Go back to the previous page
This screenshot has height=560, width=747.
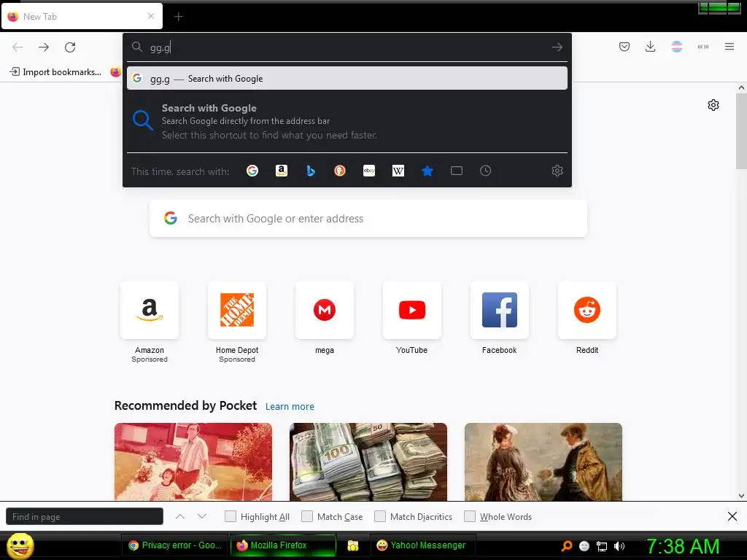pos(18,47)
